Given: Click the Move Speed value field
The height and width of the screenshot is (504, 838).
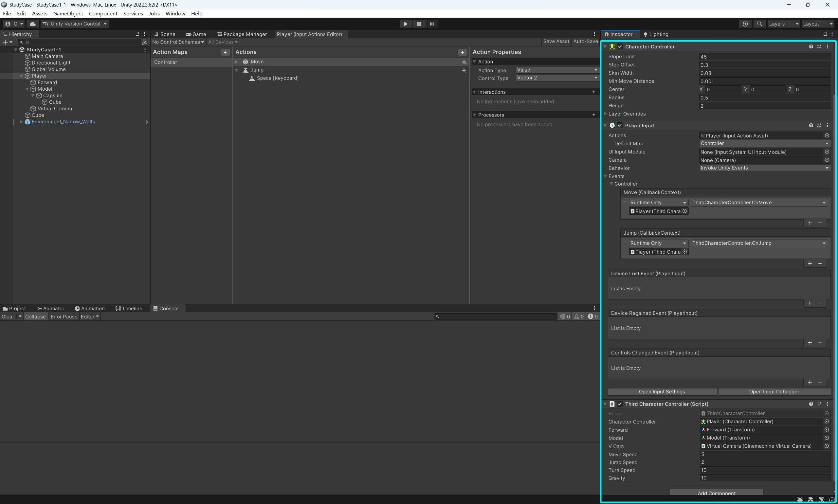Looking at the screenshot, I should pyautogui.click(x=764, y=454).
